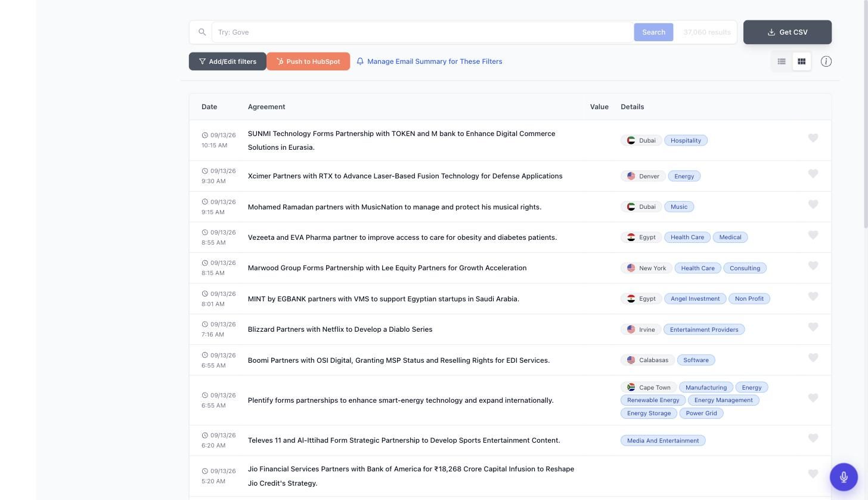The height and width of the screenshot is (500, 868).
Task: Select the Hospitality tag
Action: pos(686,140)
